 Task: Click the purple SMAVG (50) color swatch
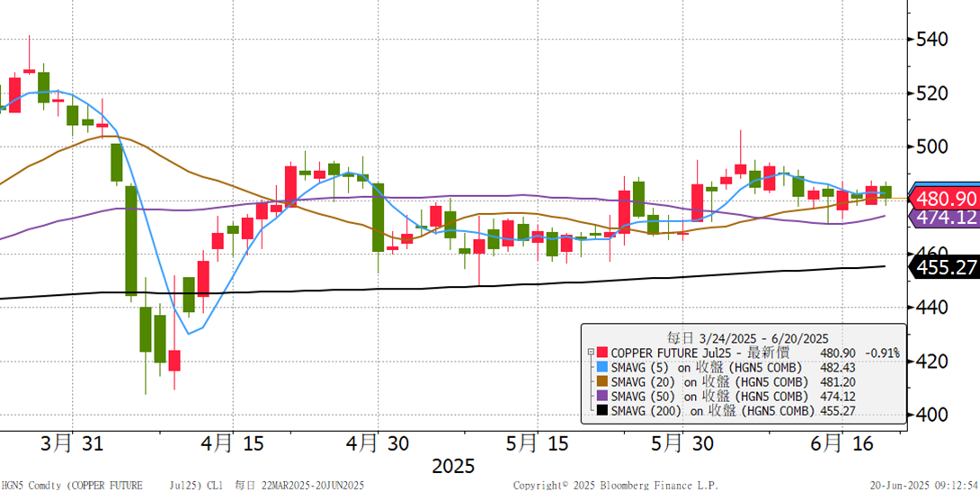[601, 397]
